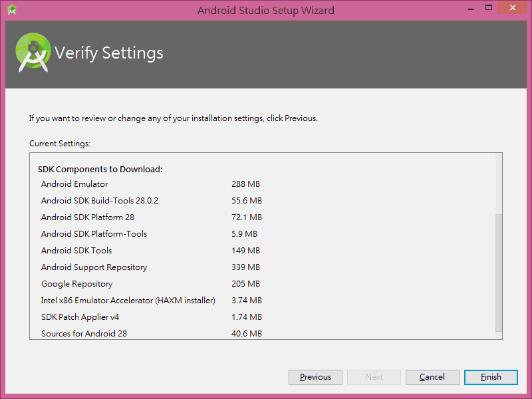
Task: Click the 55.6 MB size value
Action: pyautogui.click(x=247, y=201)
